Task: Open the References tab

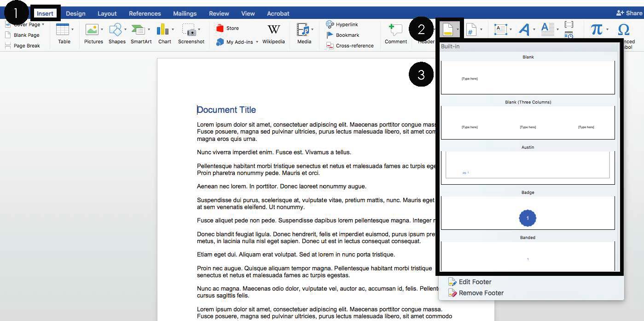Action: click(145, 13)
